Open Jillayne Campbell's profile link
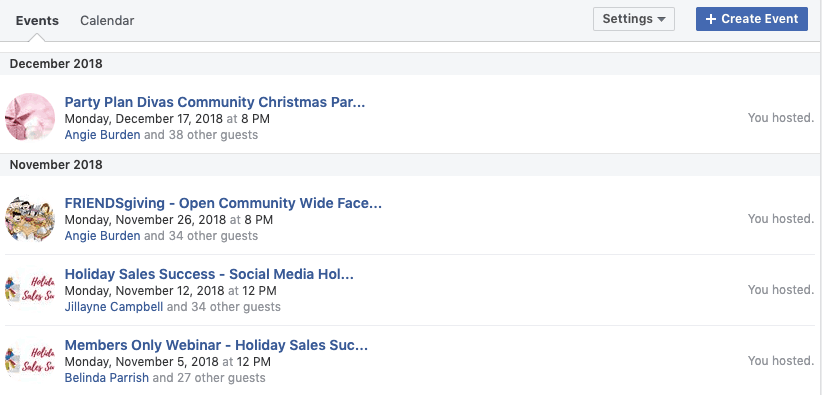This screenshot has height=395, width=822. click(114, 306)
